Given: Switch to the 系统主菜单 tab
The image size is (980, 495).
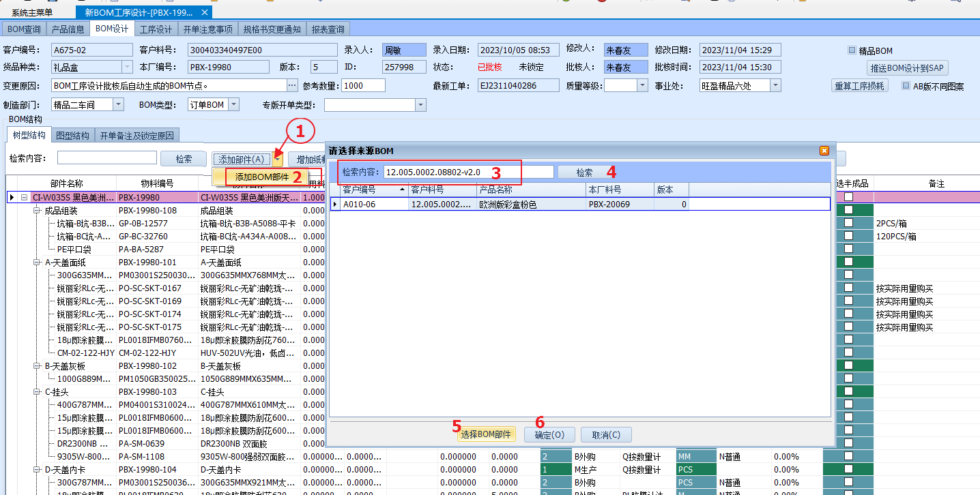Looking at the screenshot, I should (32, 12).
